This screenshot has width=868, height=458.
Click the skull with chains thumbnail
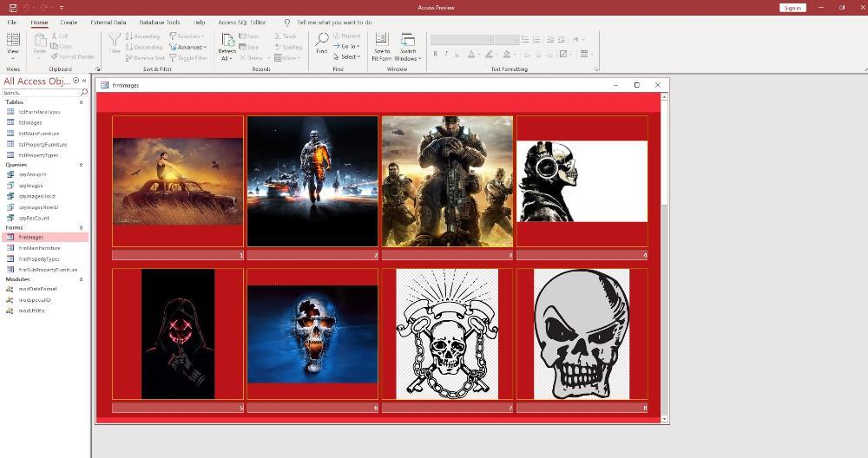447,334
